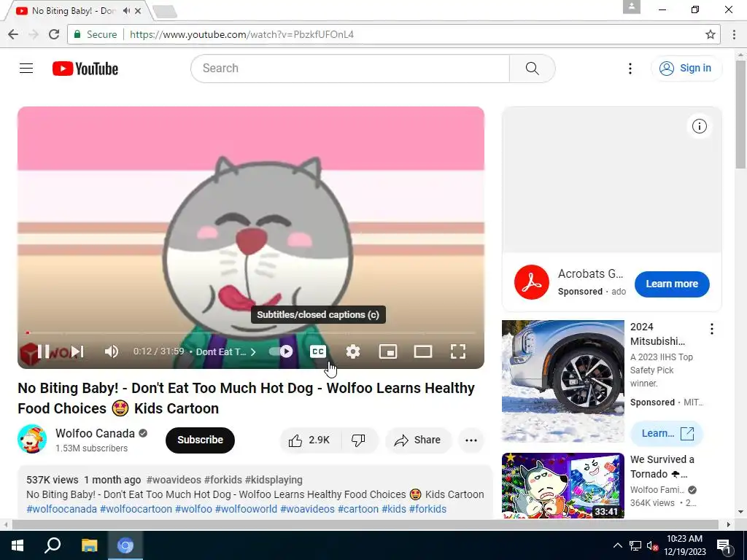Image resolution: width=747 pixels, height=560 pixels.
Task: Expand the 'Dont Eat T...' chapter chevron
Action: pos(253,352)
